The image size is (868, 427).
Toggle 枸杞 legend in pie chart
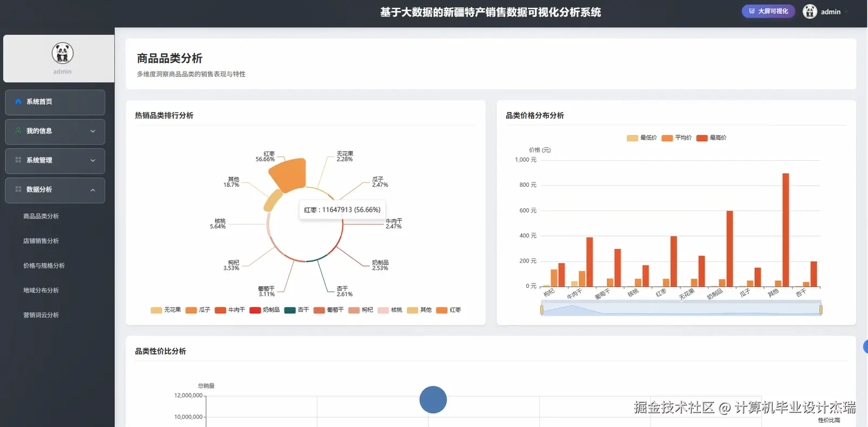[361, 310]
